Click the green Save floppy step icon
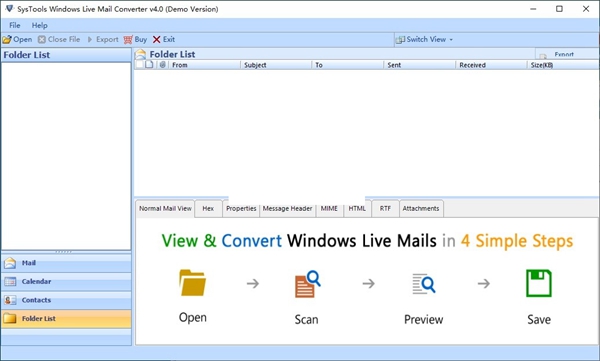 click(x=539, y=283)
